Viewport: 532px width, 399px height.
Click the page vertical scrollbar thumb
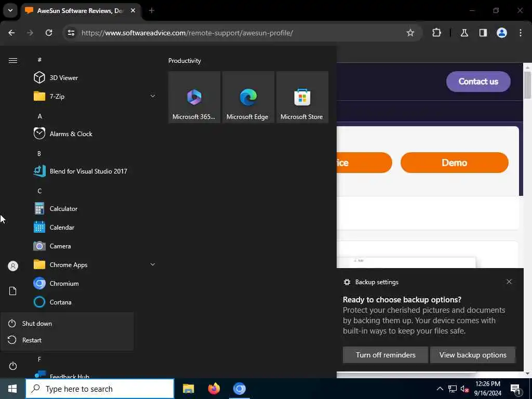point(527,85)
